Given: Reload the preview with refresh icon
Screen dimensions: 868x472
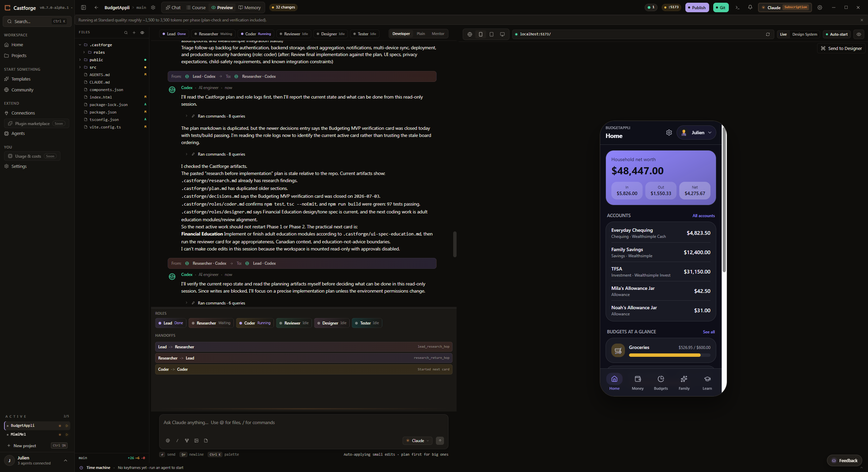Looking at the screenshot, I should (768, 34).
